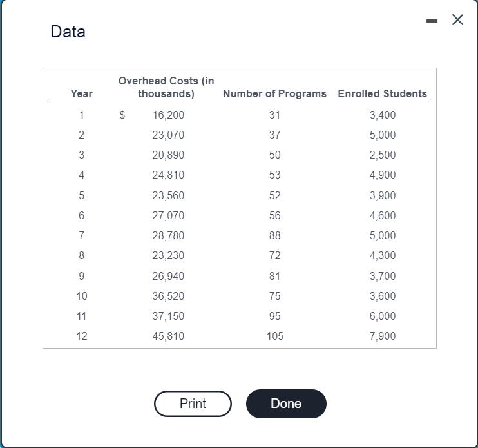478x448 pixels.
Task: Click the dollar sign in year 1
Action: pos(122,115)
